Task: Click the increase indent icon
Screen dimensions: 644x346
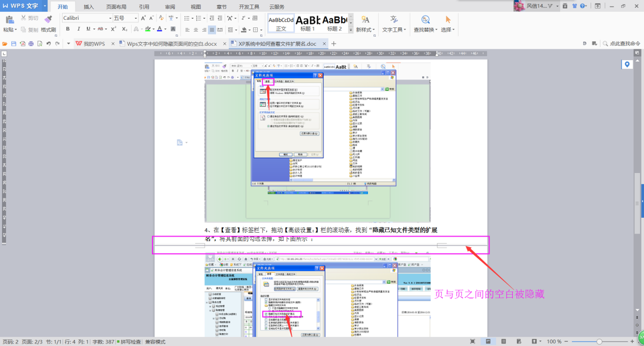Action: click(x=221, y=18)
